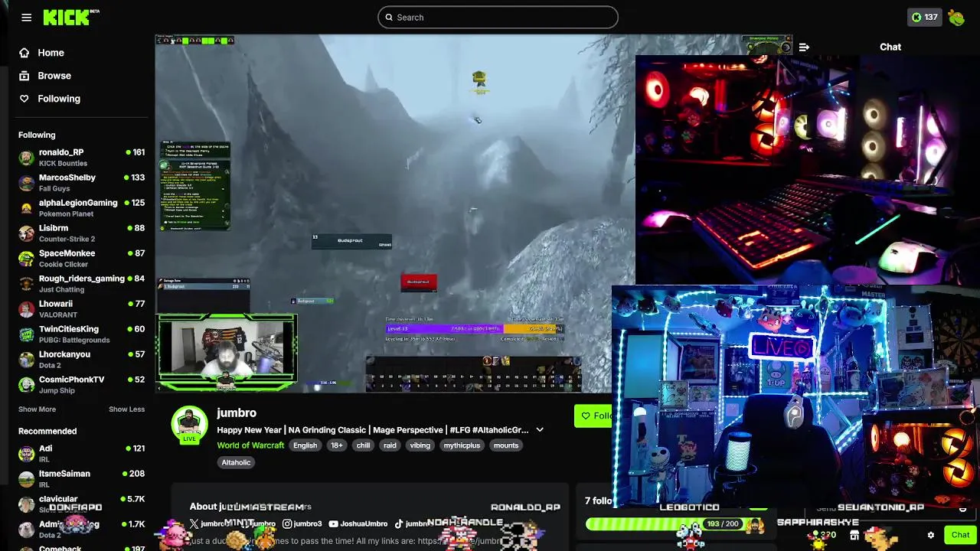Open the chat shop icon
The height and width of the screenshot is (551, 980).
854,536
